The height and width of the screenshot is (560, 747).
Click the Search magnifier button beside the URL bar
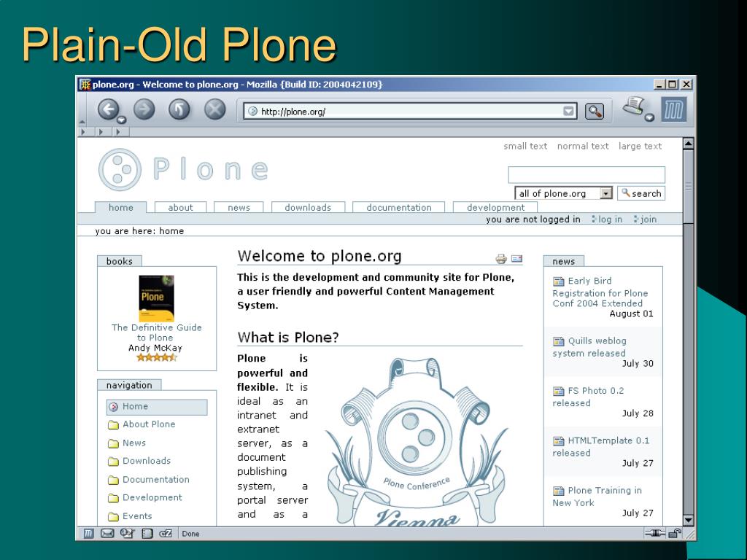tap(594, 112)
